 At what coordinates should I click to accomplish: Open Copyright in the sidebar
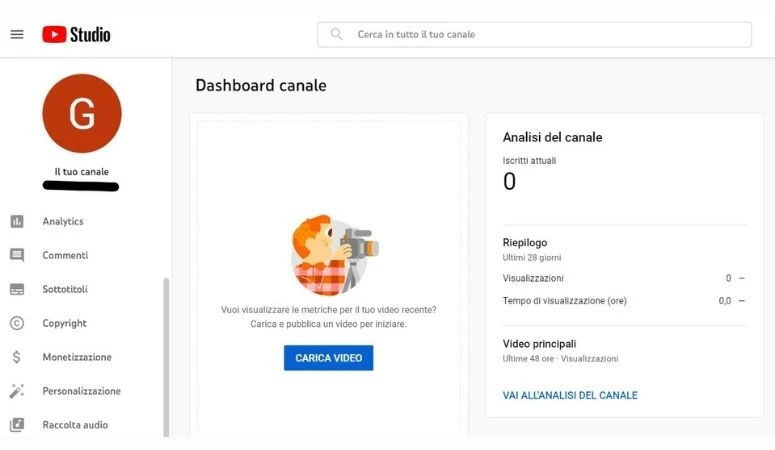64,323
